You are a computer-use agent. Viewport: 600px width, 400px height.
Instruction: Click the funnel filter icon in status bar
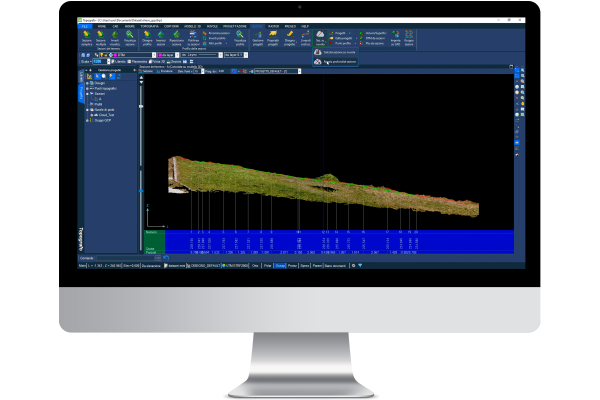click(360, 265)
